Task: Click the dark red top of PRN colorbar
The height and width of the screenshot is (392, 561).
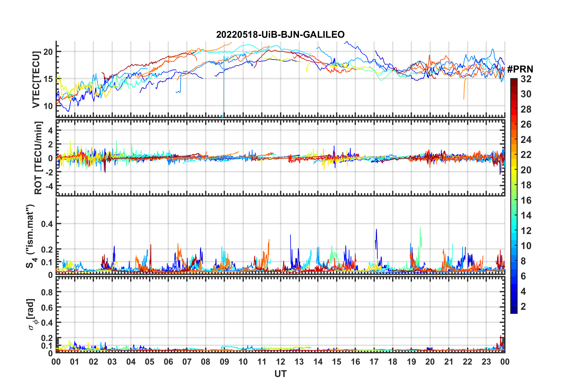Action: [514, 81]
